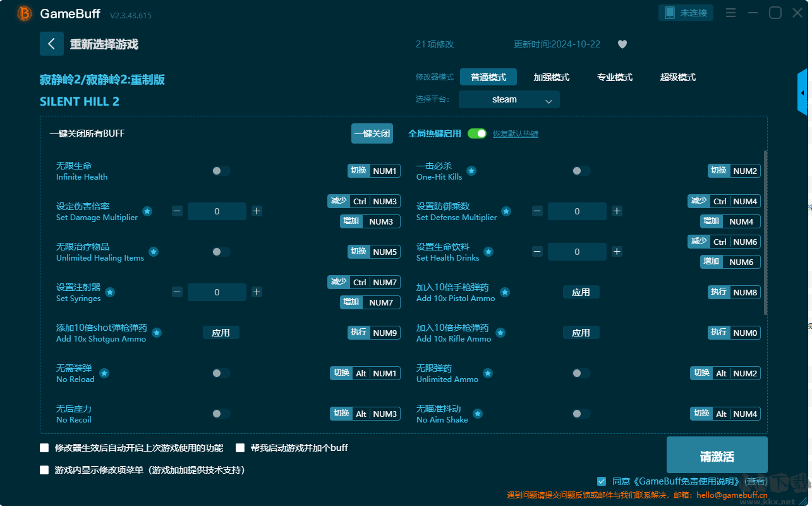
Task: Click the restore default hotkeys link
Action: [516, 134]
